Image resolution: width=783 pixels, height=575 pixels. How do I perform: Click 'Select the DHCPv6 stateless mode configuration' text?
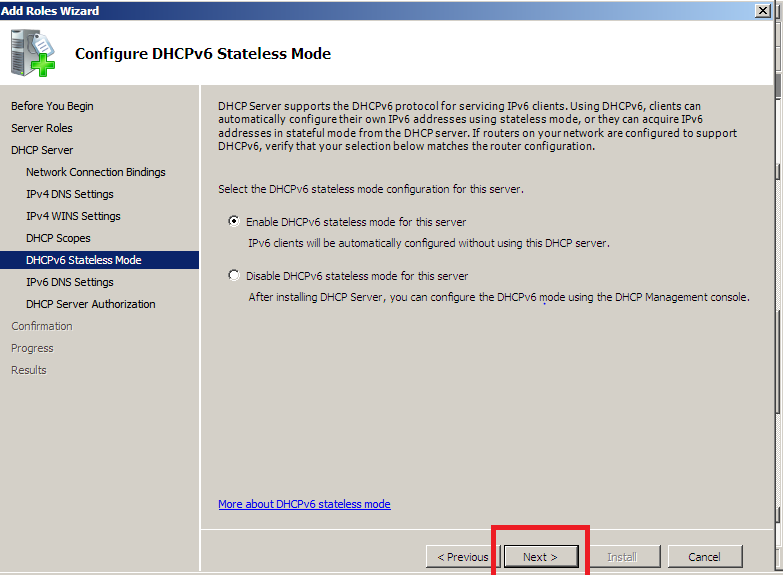pyautogui.click(x=371, y=189)
